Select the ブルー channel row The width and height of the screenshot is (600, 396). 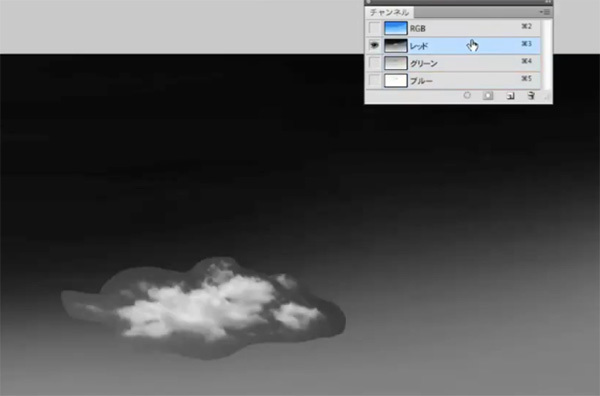453,80
